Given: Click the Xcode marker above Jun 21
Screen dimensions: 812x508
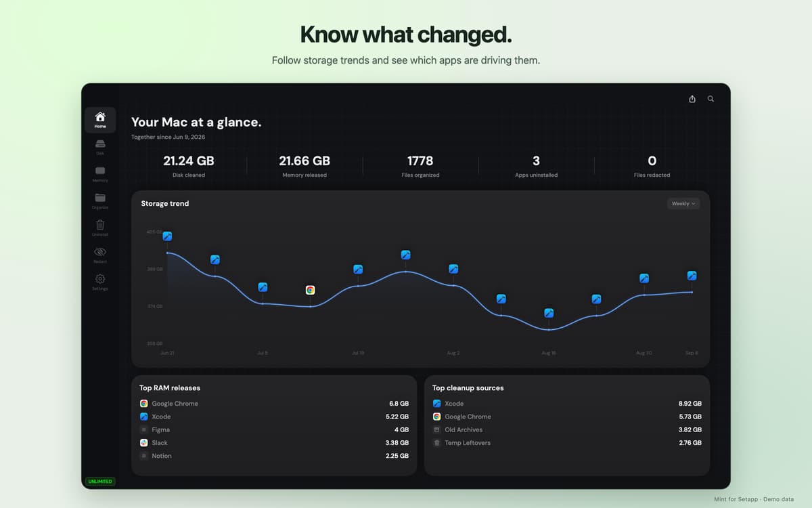Looking at the screenshot, I should tap(167, 236).
